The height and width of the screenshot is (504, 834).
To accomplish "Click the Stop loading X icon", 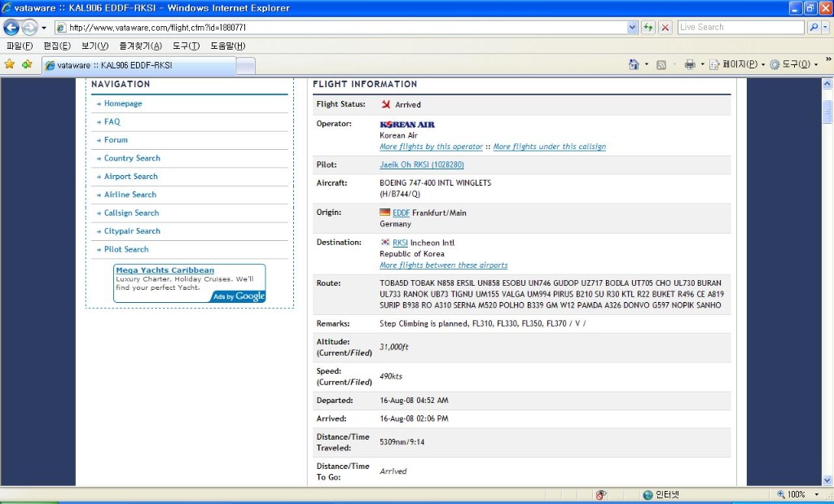I will click(665, 27).
